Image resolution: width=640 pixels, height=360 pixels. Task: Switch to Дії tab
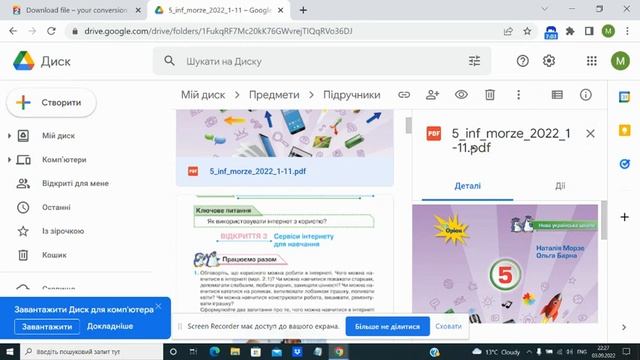[560, 186]
